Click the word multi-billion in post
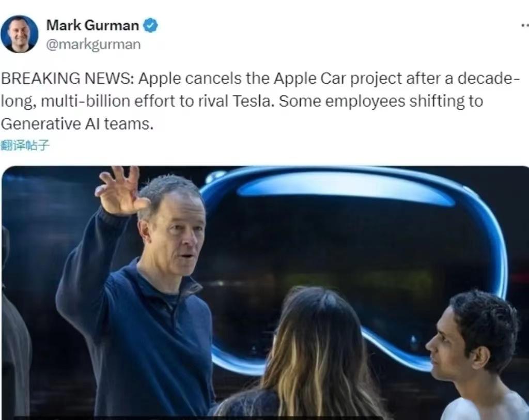This screenshot has width=529, height=420. (85, 101)
